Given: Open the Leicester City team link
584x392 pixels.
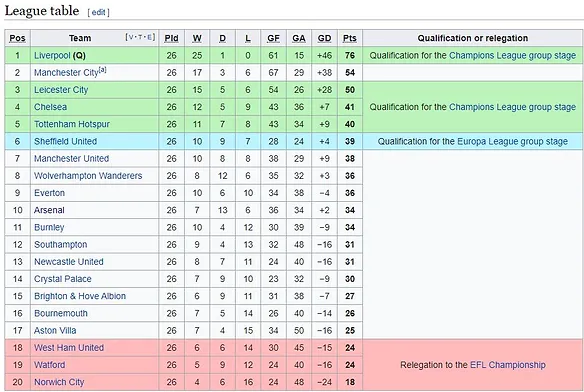Looking at the screenshot, I should 61,90.
